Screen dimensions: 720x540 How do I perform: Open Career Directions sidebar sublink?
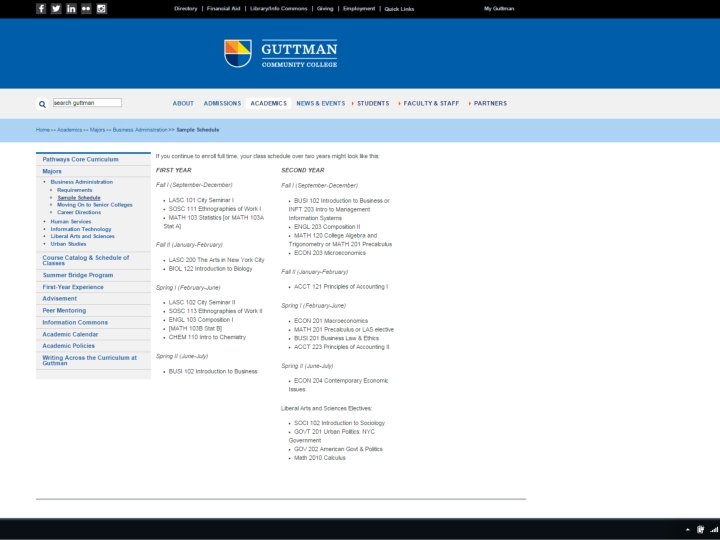[79, 212]
